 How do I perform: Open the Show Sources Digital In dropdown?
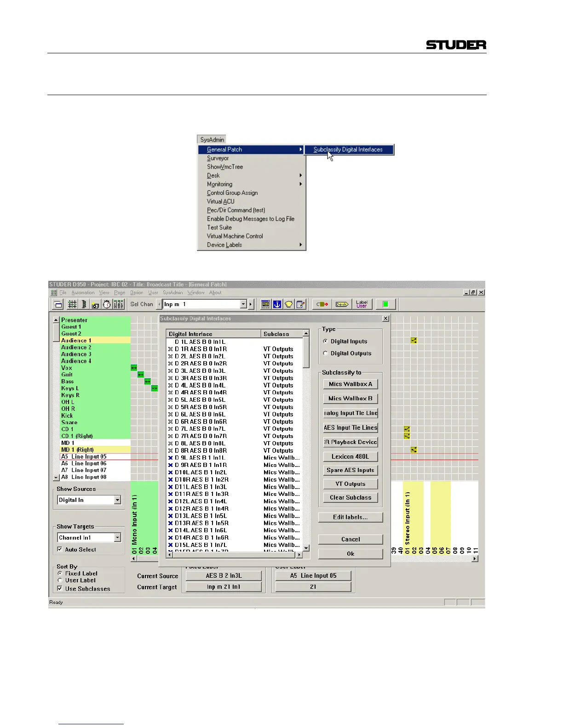[x=118, y=500]
